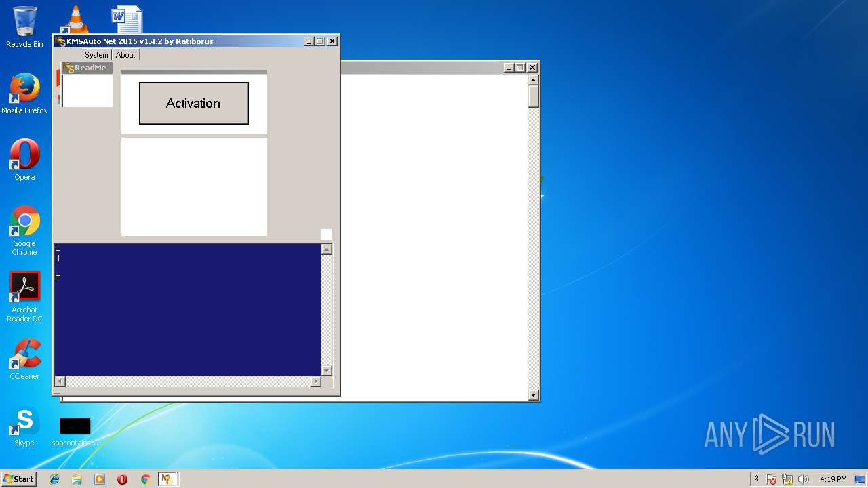Open the Recycle Bin desktop icon

tap(24, 28)
